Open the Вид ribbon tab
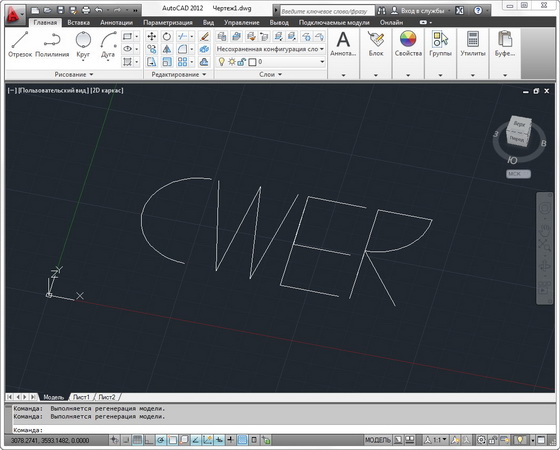This screenshot has width=560, height=450. pos(209,22)
